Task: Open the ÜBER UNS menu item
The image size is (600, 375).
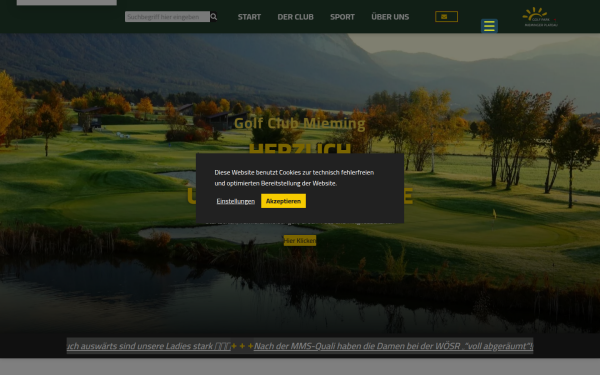Action: click(x=390, y=17)
